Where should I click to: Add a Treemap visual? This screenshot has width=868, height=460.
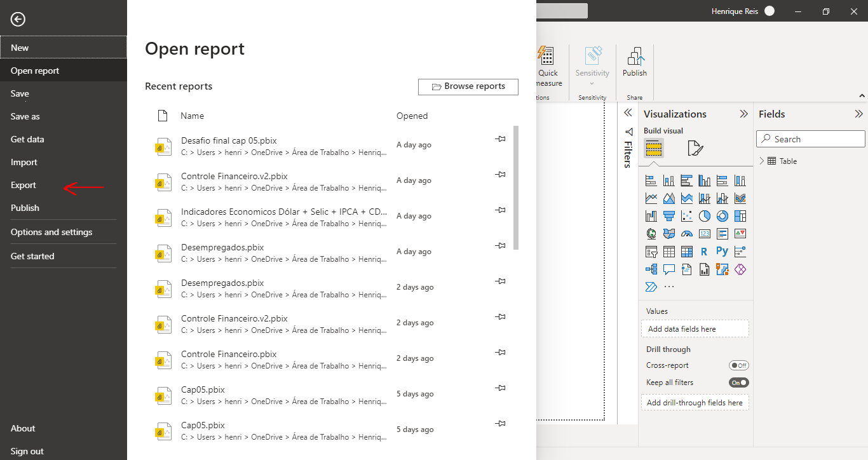pos(740,217)
